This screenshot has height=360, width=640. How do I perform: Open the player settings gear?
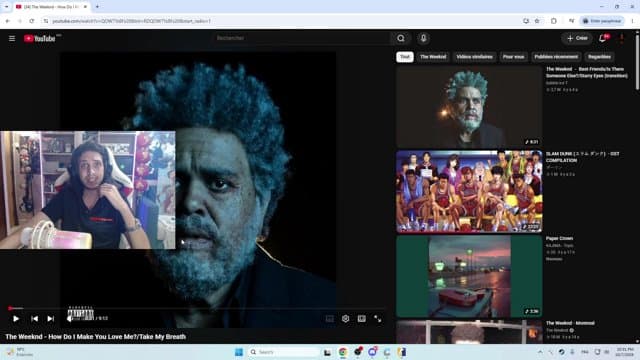tap(345, 319)
